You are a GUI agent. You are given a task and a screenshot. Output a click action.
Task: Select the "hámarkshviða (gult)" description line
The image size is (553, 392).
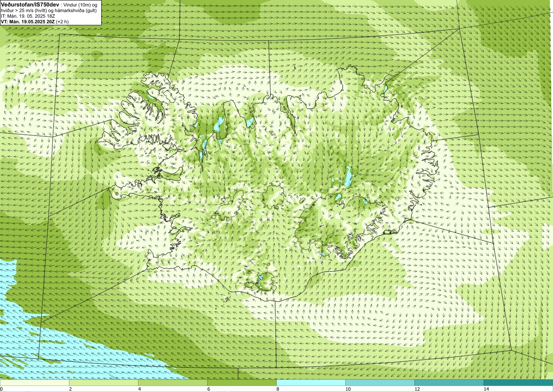coord(76,10)
